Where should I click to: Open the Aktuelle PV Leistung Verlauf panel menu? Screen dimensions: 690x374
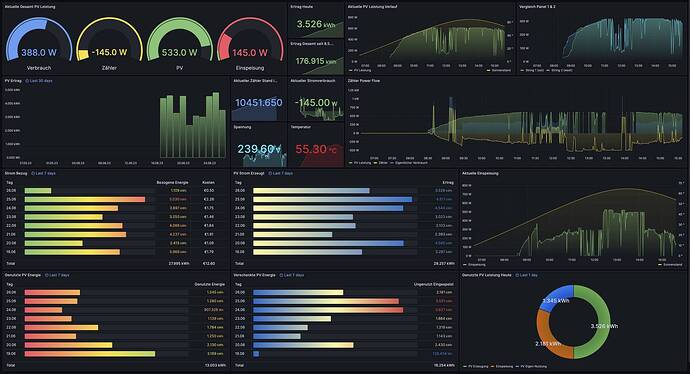point(372,7)
